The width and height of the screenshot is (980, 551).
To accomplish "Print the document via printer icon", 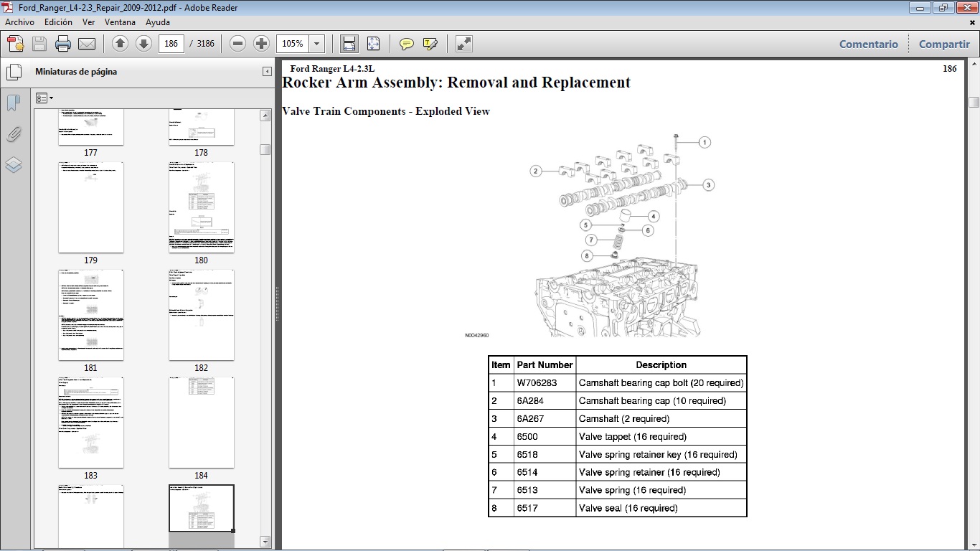I will point(63,44).
